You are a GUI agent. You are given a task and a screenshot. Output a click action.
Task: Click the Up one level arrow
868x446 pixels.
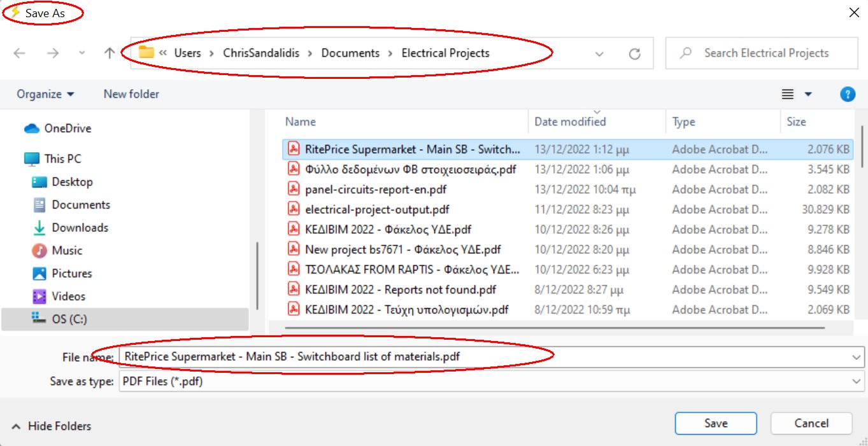[110, 53]
